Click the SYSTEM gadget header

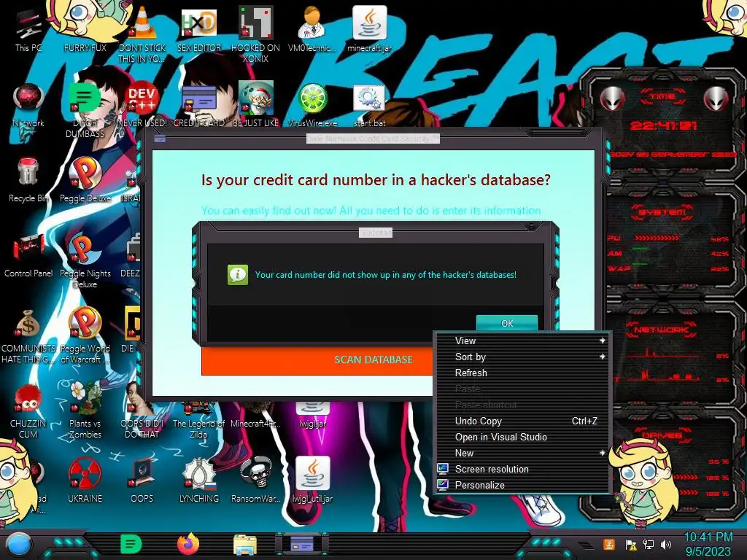[x=662, y=212]
